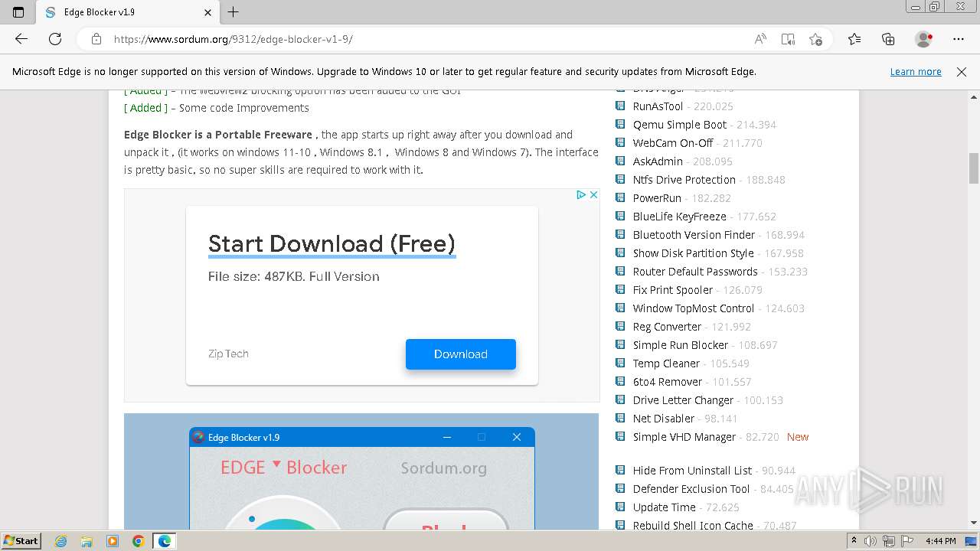This screenshot has height=551, width=980.
Task: Open Start Download (Free) ad link
Action: (332, 244)
